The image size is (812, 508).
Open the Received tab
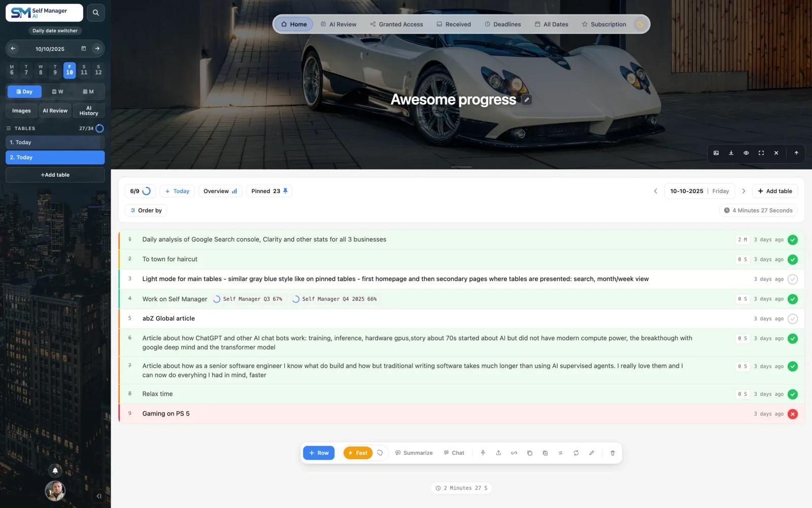point(454,24)
